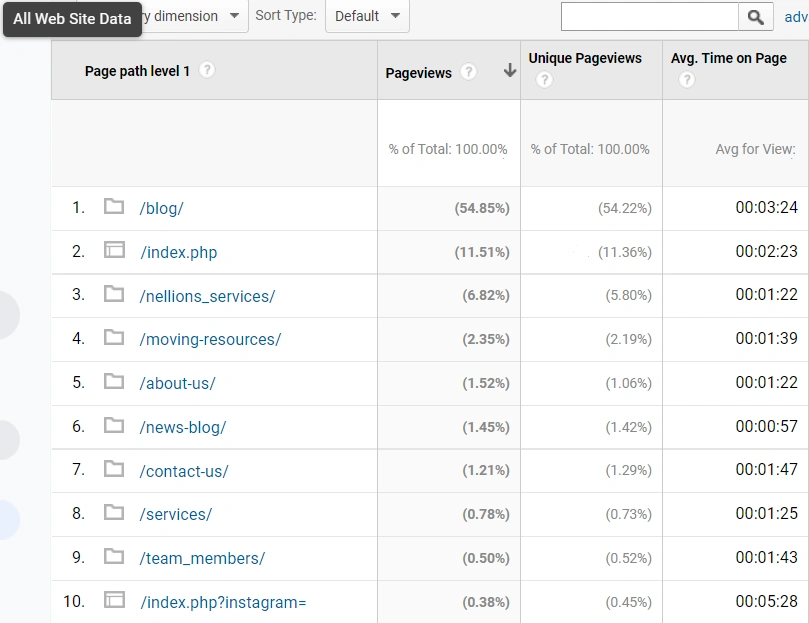
Task: Open the /services/ path link
Action: pyautogui.click(x=175, y=515)
